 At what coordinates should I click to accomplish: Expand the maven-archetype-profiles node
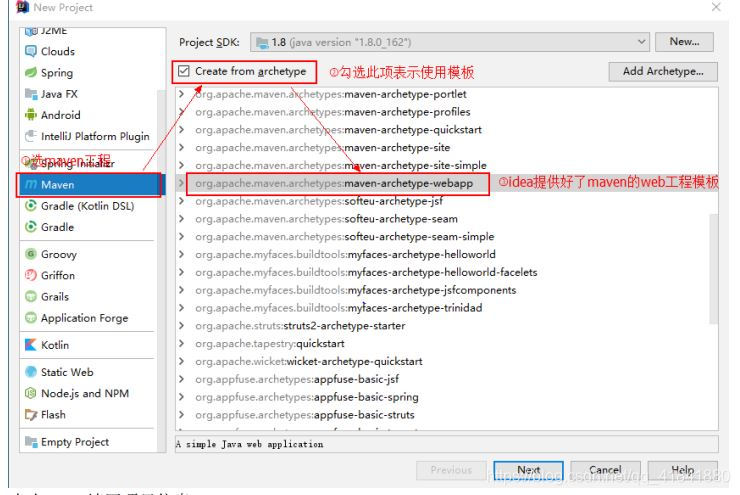(x=181, y=112)
